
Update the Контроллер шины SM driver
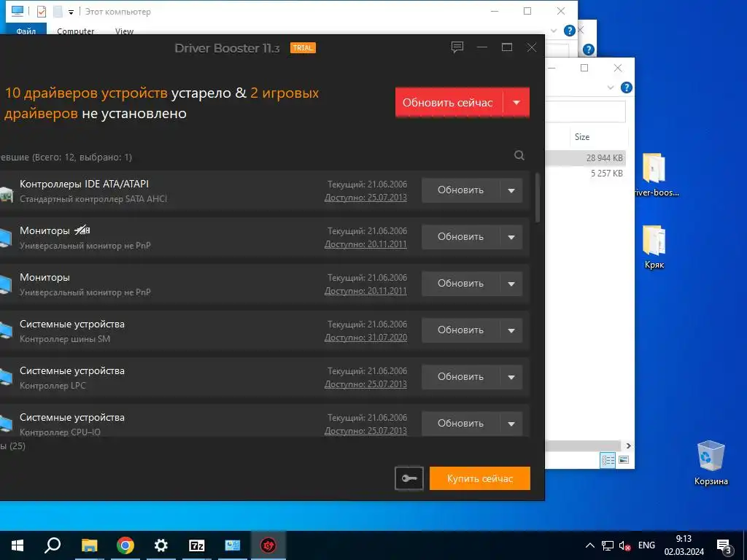[x=461, y=330]
